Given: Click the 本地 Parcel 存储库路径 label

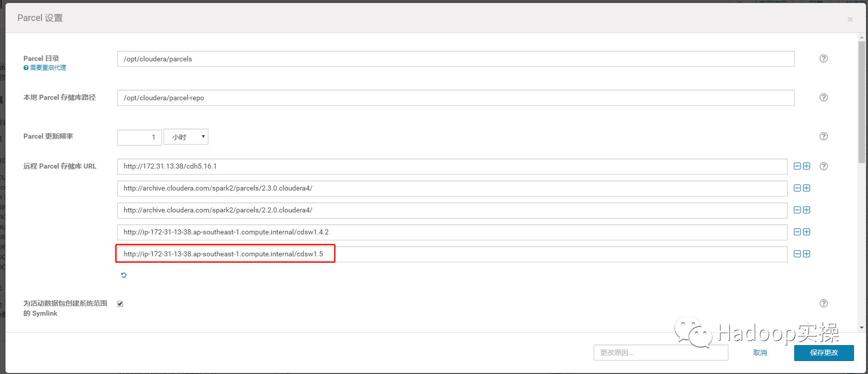Looking at the screenshot, I should click(59, 97).
